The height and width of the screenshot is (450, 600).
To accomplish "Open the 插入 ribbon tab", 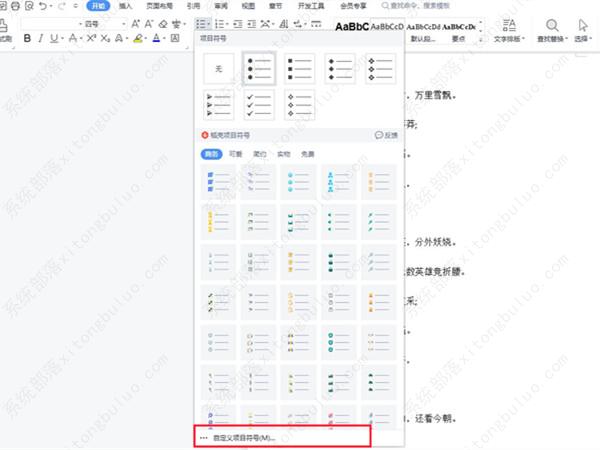I will tap(124, 6).
